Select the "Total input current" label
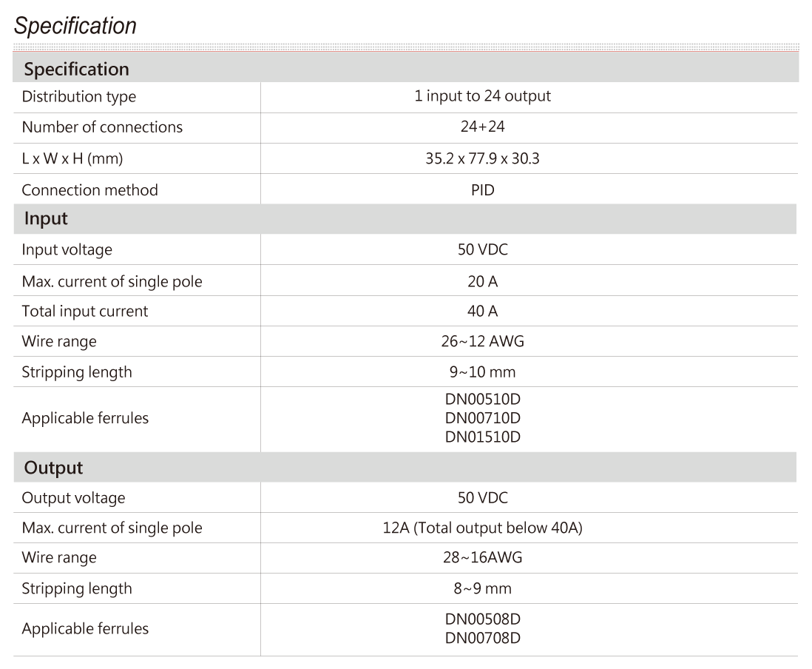The width and height of the screenshot is (812, 669). 85,312
